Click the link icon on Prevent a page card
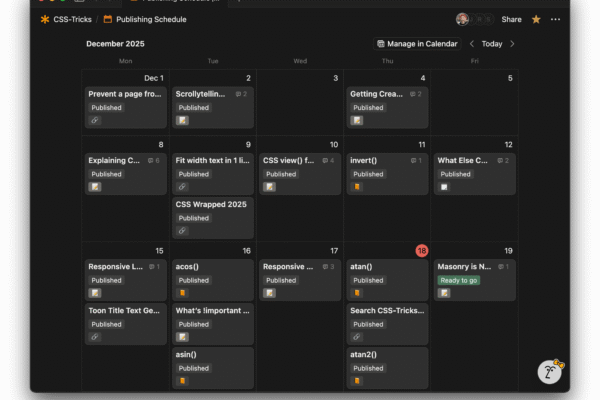The image size is (600, 400). tap(95, 120)
